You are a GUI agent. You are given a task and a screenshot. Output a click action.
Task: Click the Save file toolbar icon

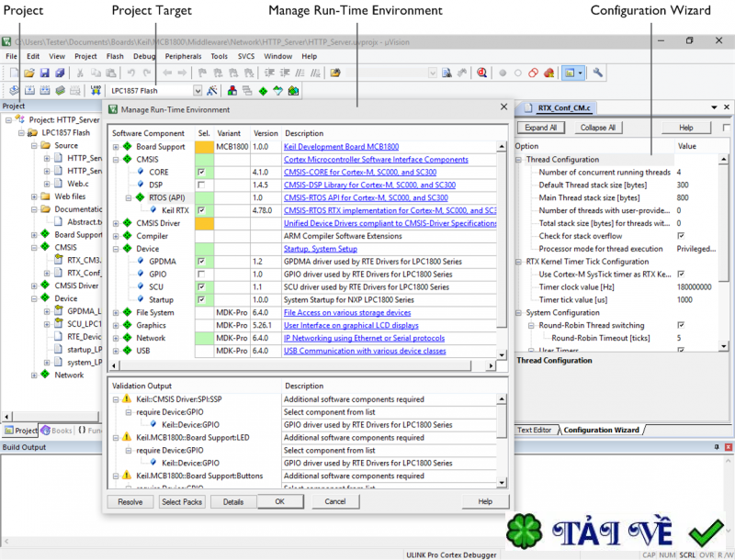point(44,73)
